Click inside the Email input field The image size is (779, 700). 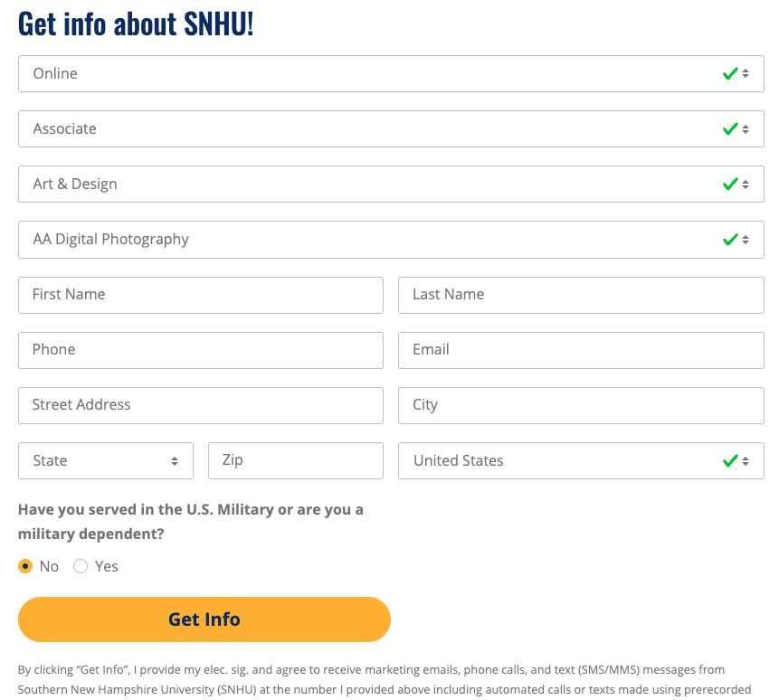click(x=581, y=350)
